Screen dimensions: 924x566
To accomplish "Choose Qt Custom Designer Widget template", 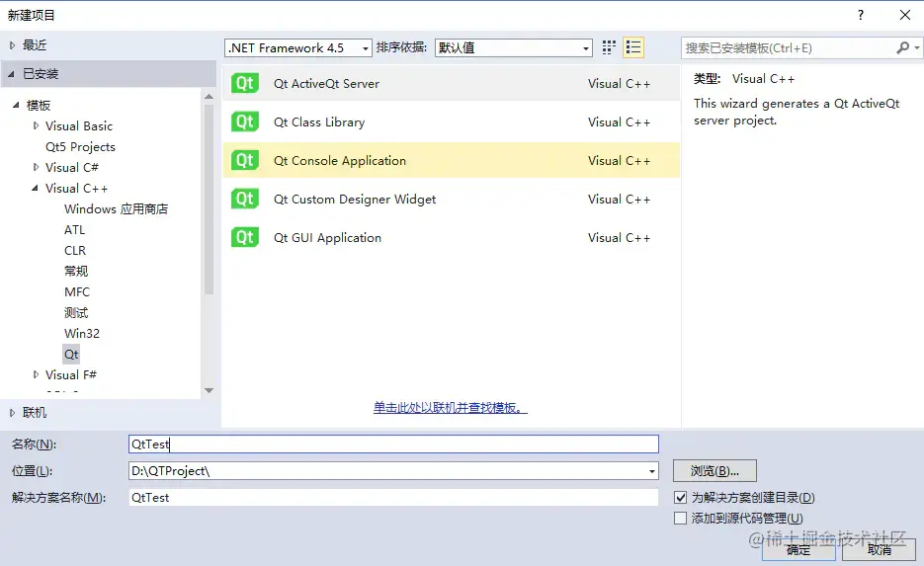I will [x=452, y=200].
